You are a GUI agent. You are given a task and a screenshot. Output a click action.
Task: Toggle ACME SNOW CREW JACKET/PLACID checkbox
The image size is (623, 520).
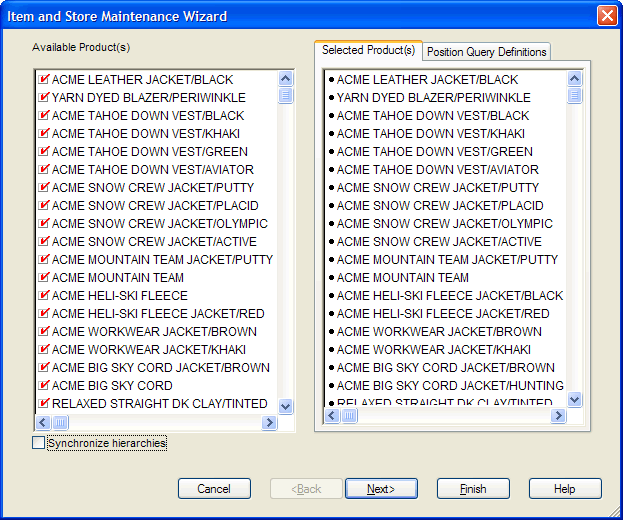tap(44, 205)
